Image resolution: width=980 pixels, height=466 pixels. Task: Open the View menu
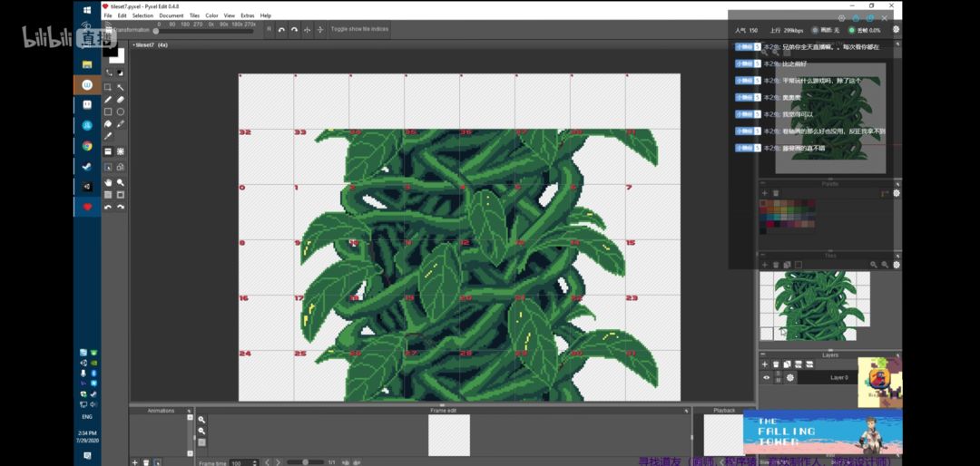pyautogui.click(x=230, y=15)
